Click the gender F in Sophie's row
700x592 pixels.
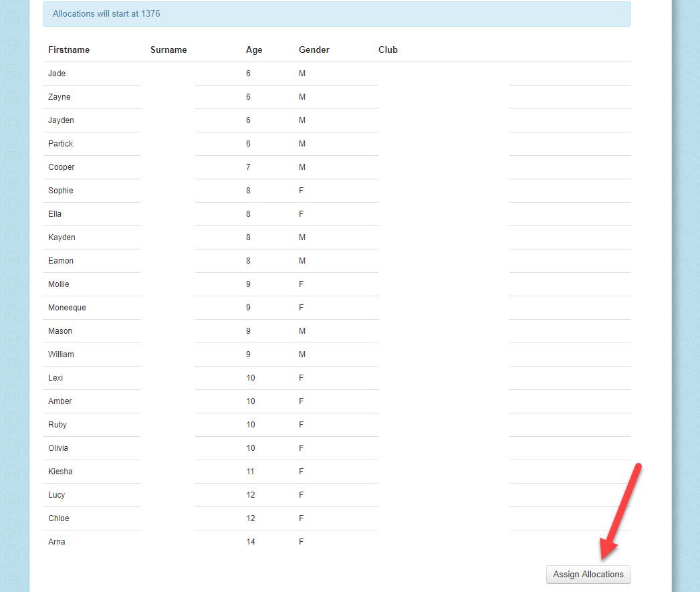pyautogui.click(x=302, y=191)
